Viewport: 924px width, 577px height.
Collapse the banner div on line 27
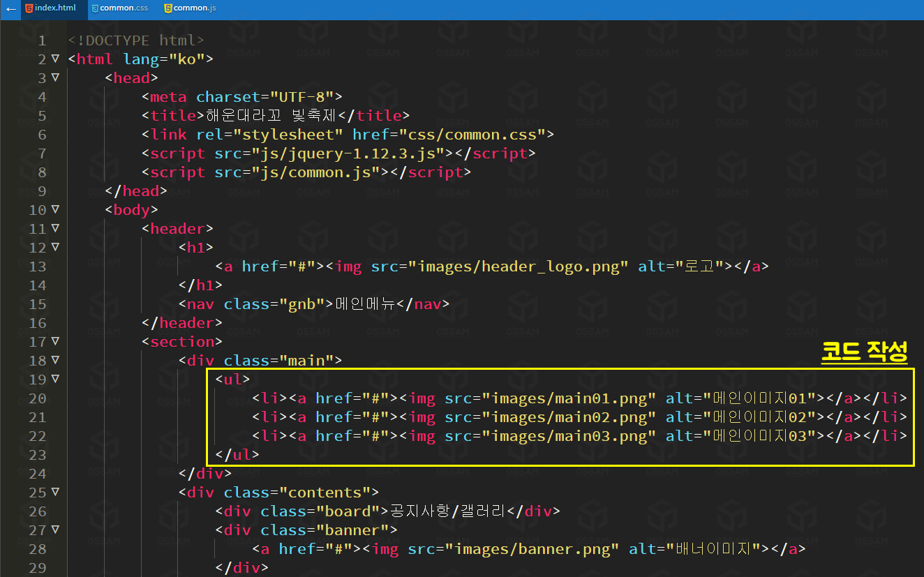point(55,530)
